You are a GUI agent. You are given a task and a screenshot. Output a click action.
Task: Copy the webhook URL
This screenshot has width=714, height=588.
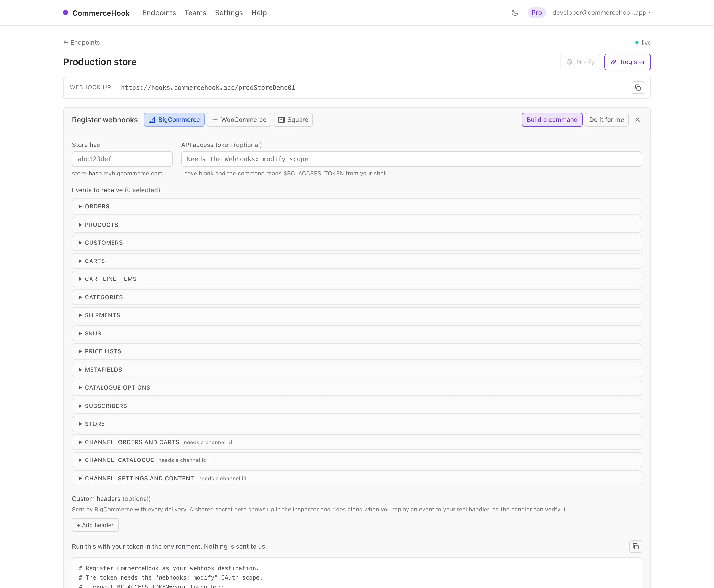(637, 88)
